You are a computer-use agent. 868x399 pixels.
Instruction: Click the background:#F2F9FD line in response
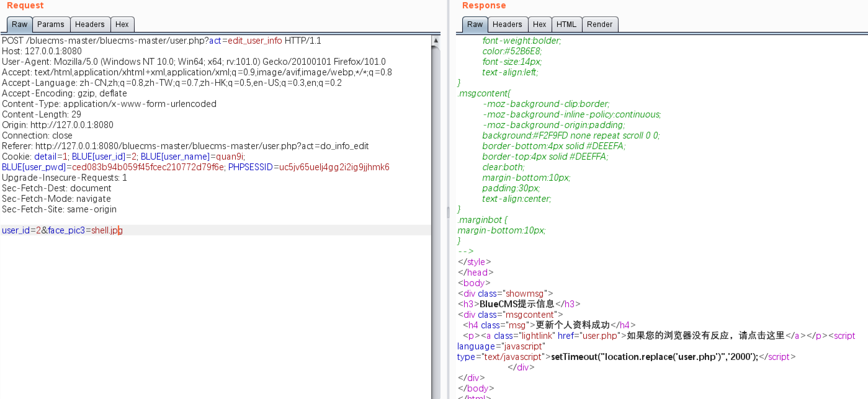coord(571,135)
